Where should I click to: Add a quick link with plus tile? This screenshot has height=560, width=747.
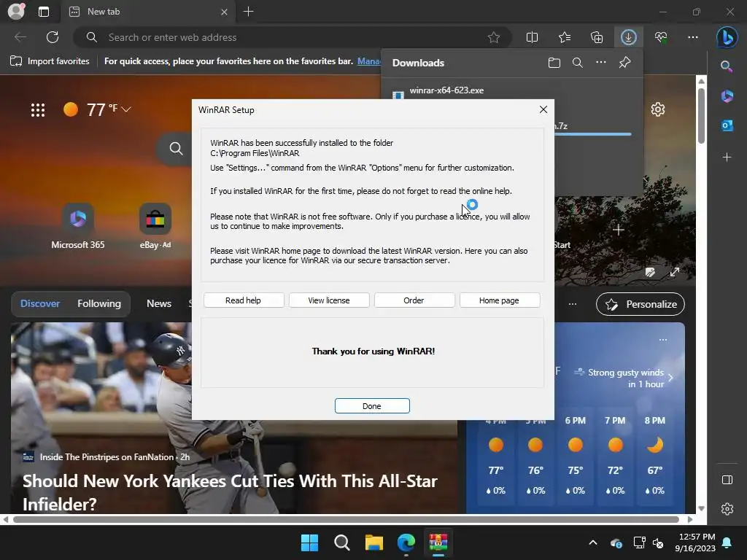pyautogui.click(x=619, y=230)
